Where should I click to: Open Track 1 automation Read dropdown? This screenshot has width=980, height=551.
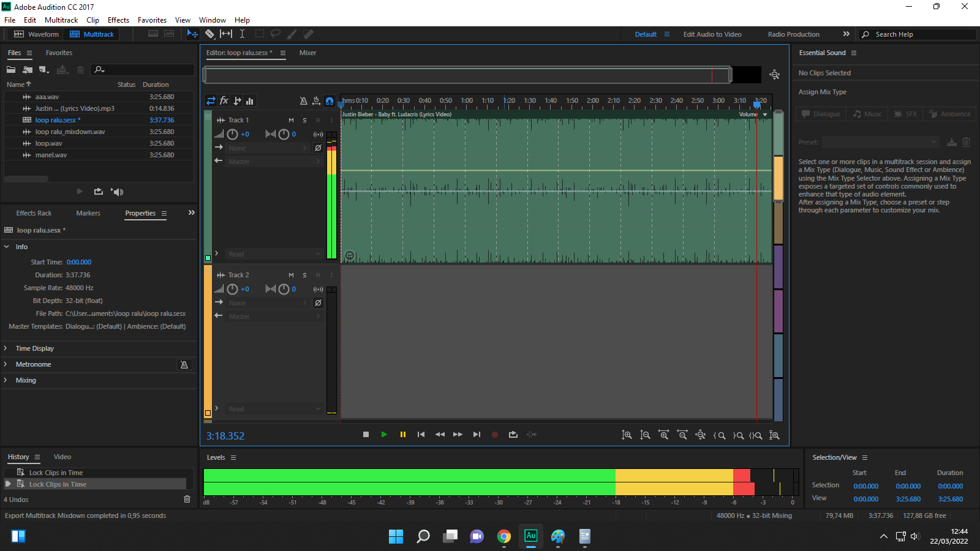(x=274, y=254)
